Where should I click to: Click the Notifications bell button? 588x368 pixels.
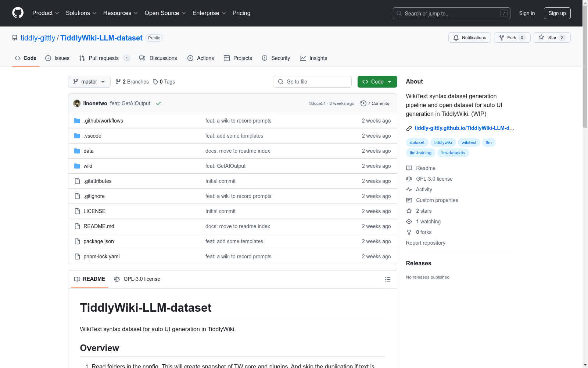pyautogui.click(x=469, y=38)
